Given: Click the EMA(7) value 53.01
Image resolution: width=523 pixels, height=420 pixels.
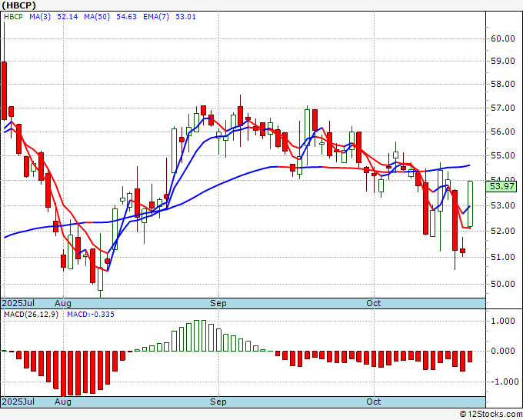Looking at the screenshot, I should click(186, 16).
